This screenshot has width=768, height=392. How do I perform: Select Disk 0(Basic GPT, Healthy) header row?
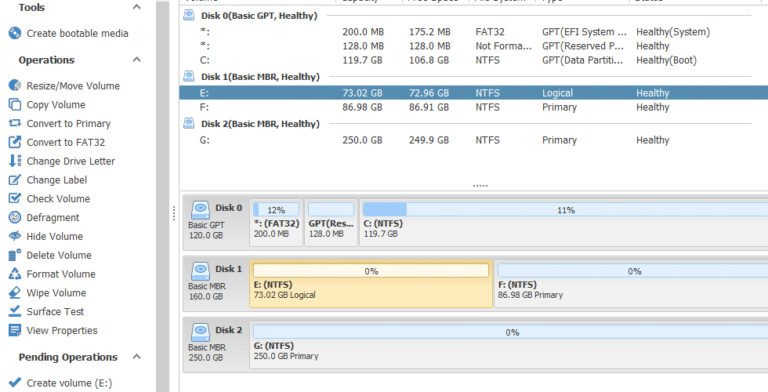(x=474, y=16)
